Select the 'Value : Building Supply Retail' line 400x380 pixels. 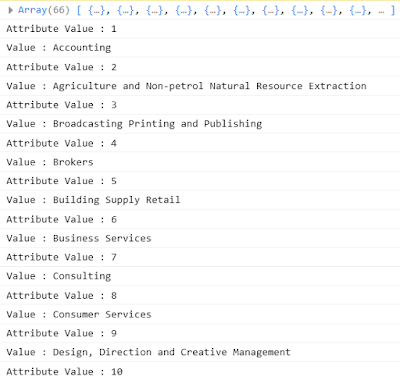pyautogui.click(x=200, y=200)
